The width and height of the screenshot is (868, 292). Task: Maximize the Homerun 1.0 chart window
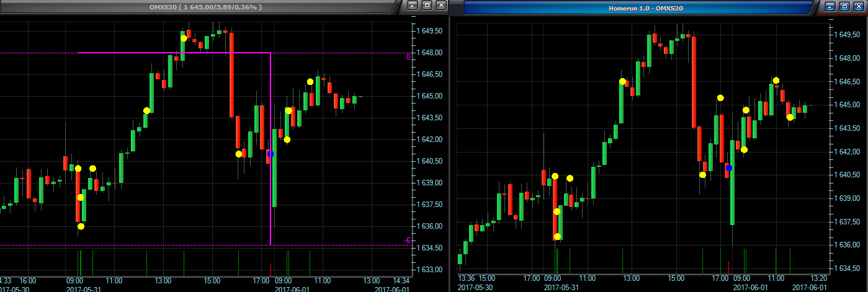click(x=844, y=6)
